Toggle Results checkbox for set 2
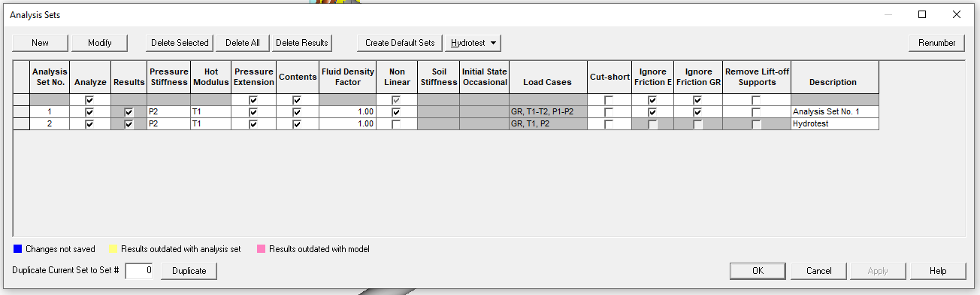The image size is (980, 295). tap(129, 124)
